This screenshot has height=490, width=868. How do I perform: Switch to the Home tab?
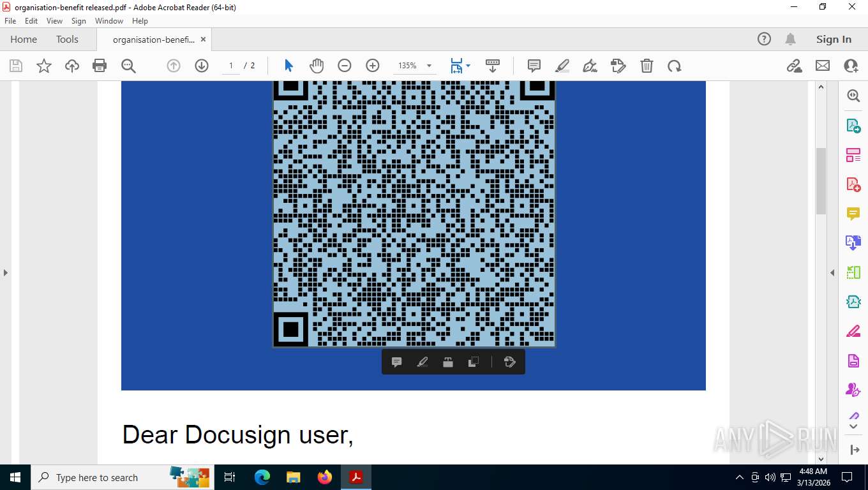[24, 39]
